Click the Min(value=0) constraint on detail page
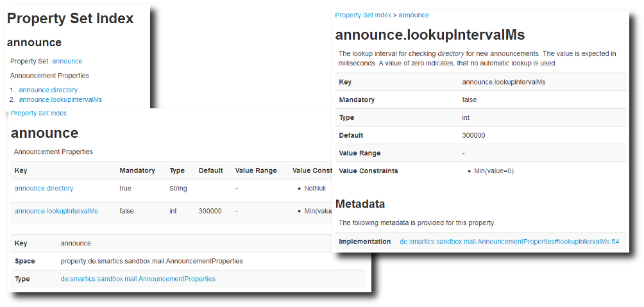The image size is (644, 307). (493, 171)
